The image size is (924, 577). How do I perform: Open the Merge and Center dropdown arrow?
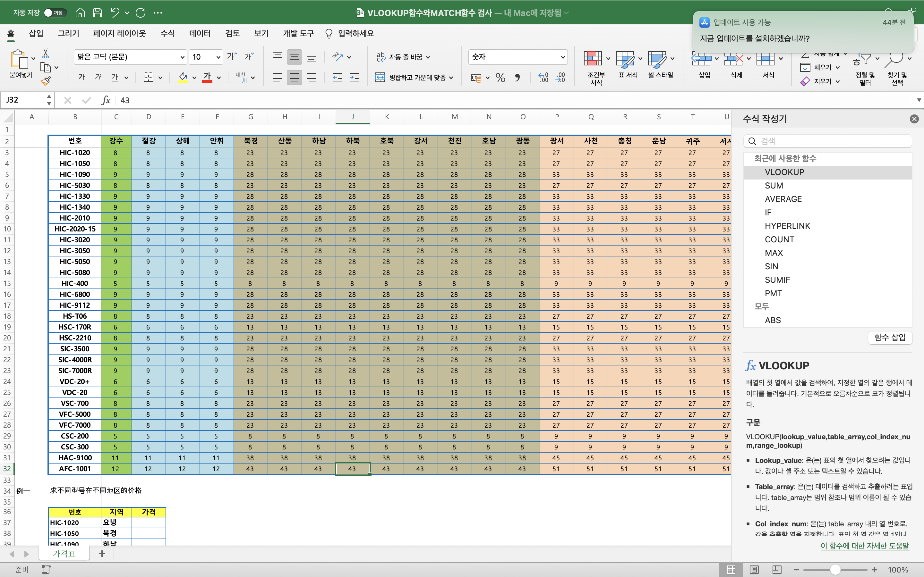(x=451, y=78)
